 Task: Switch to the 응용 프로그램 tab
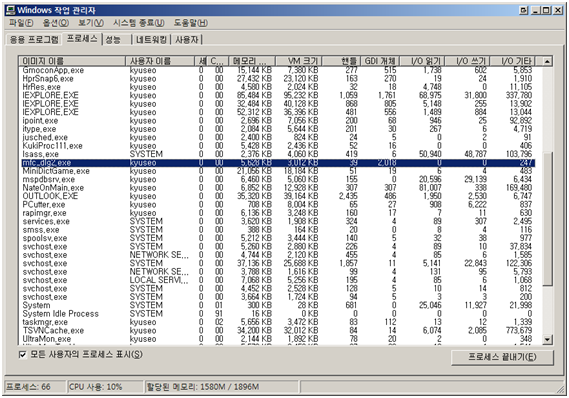34,40
